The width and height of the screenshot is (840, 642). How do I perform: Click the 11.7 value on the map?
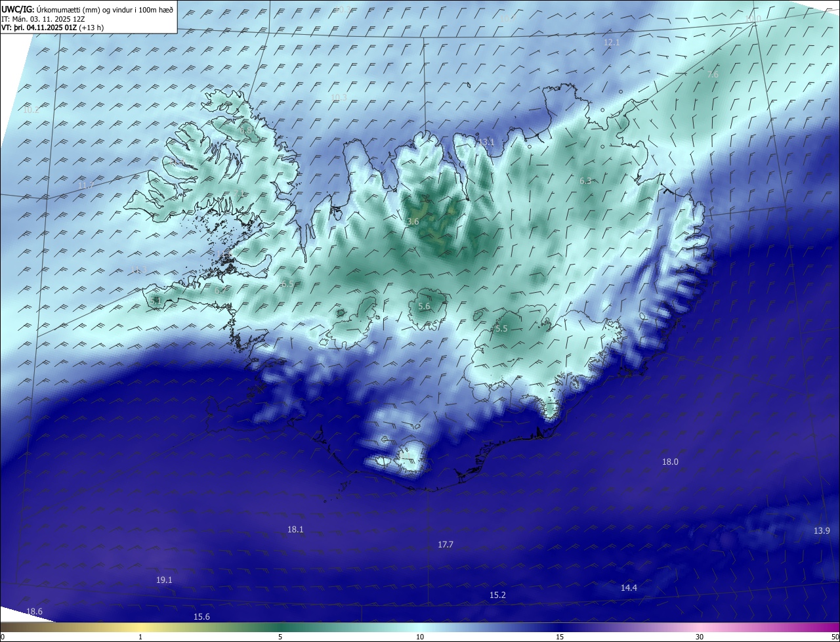(86, 186)
